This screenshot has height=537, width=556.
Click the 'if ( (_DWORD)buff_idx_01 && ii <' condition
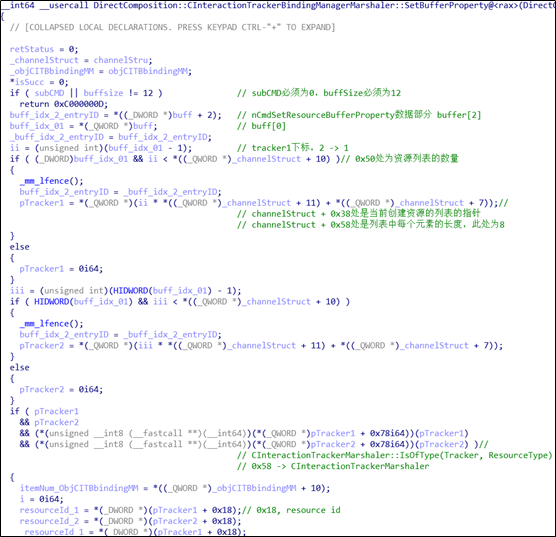(175, 159)
